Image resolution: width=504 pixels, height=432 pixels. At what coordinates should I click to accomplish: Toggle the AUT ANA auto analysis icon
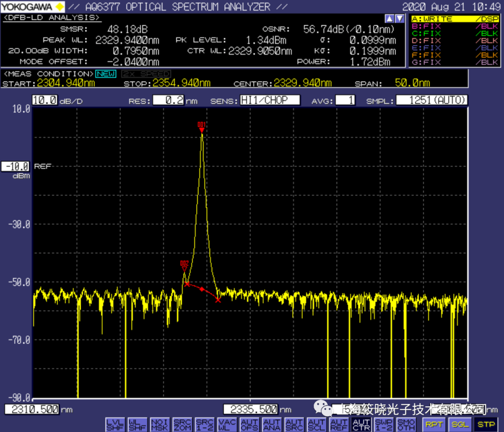tap(272, 425)
